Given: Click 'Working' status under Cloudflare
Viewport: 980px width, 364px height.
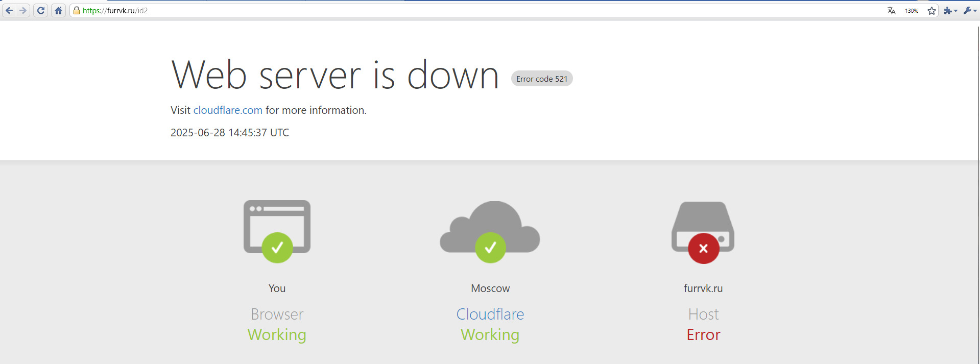Looking at the screenshot, I should point(490,334).
